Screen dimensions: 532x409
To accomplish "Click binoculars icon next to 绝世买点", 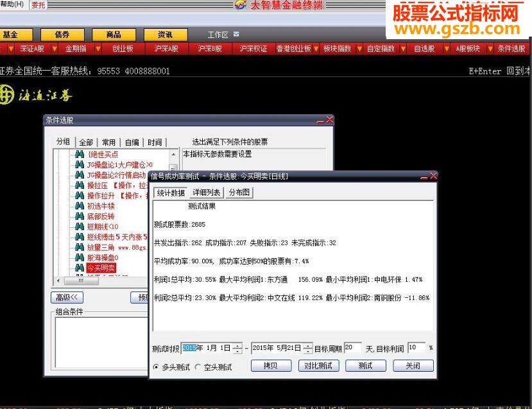I will [80, 155].
